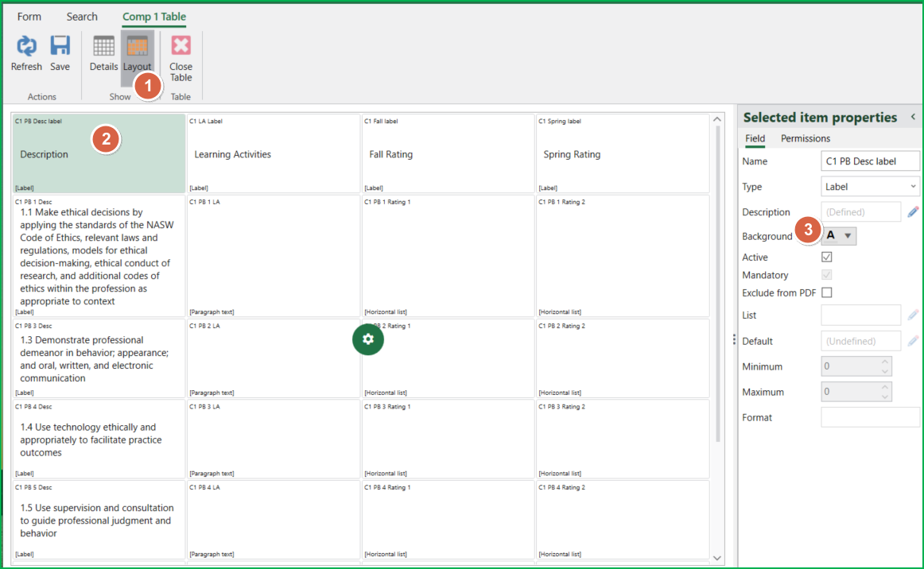Edit Description with the pencil icon
The image size is (924, 569).
(913, 212)
